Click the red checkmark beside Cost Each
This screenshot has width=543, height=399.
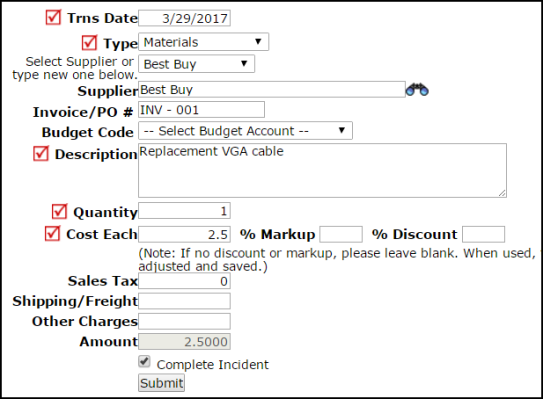pos(53,233)
